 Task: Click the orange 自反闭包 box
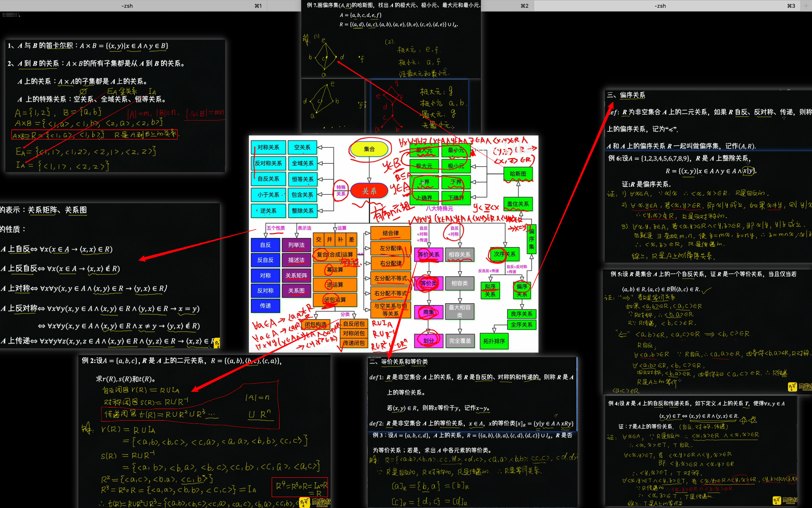point(354,324)
